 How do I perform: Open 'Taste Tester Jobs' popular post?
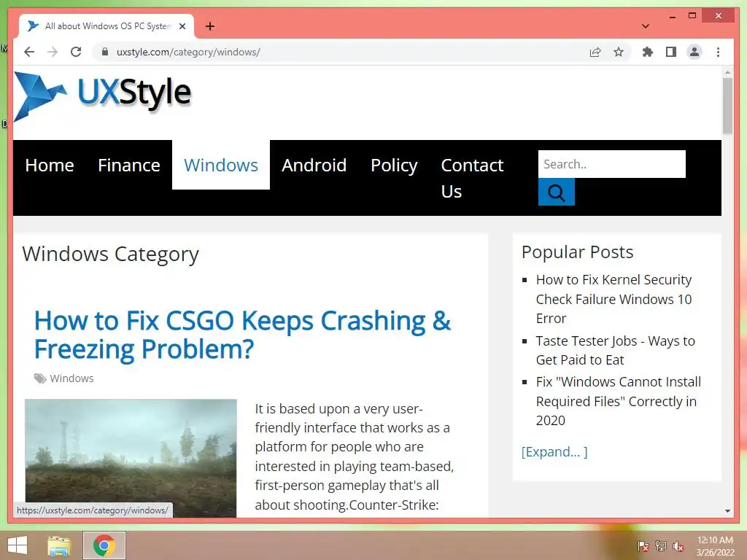[x=616, y=351]
